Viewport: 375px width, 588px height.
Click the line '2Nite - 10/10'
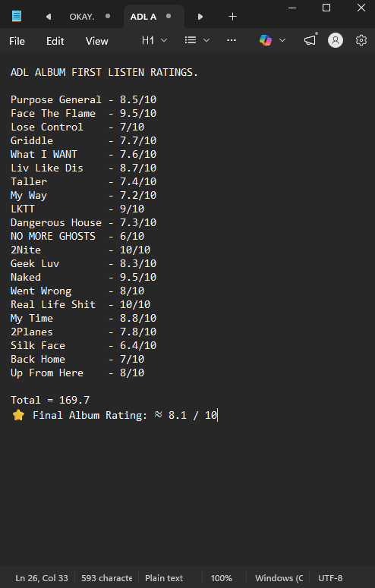click(x=80, y=250)
